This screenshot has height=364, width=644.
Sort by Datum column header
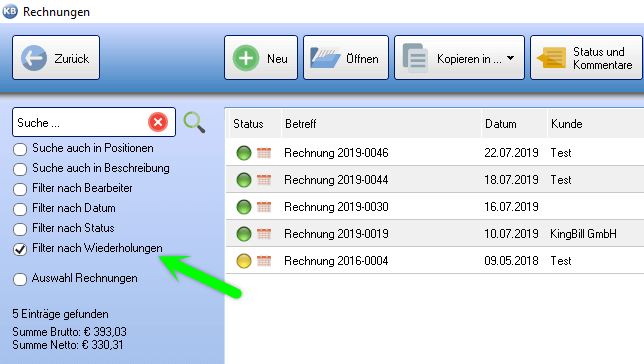tap(514, 124)
